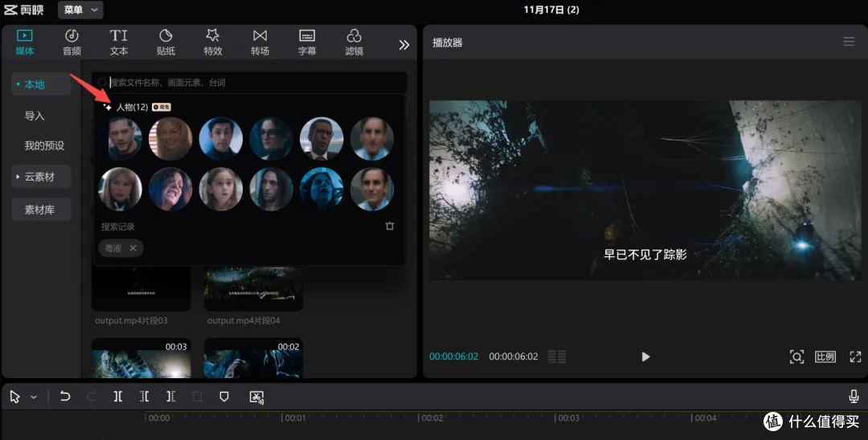Open the selection tool dropdown arrow
The width and height of the screenshot is (868, 440).
pyautogui.click(x=34, y=397)
